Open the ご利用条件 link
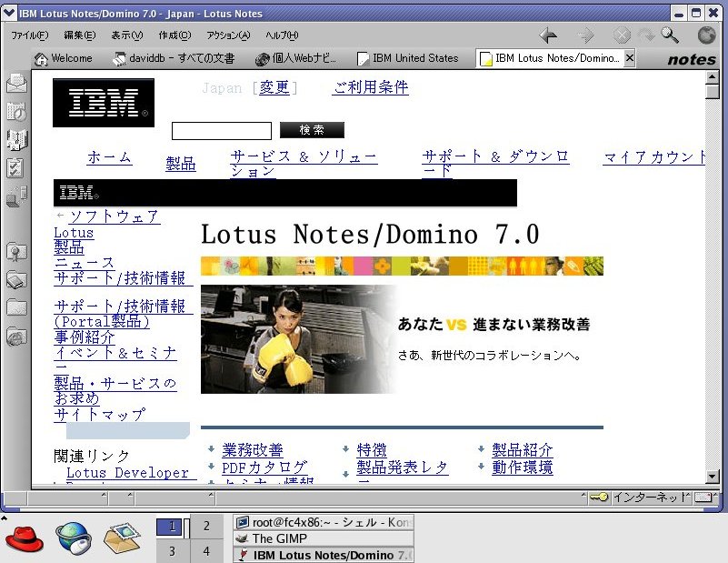Image resolution: width=728 pixels, height=563 pixels. point(371,87)
